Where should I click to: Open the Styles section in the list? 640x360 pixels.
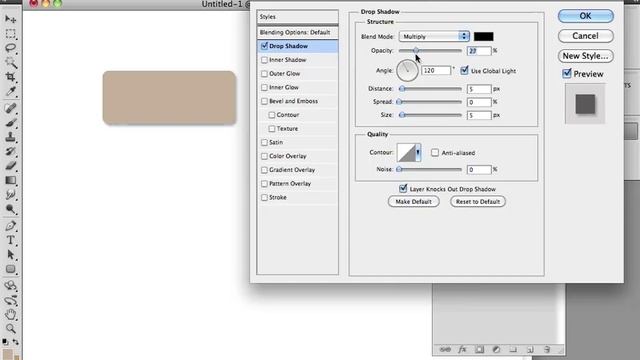click(x=298, y=17)
